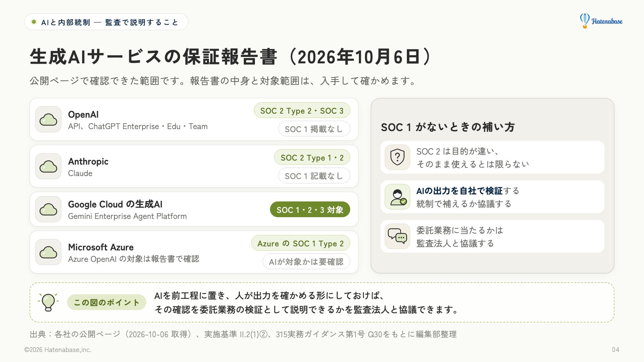The height and width of the screenshot is (362, 644).
Task: Click the '©2026 Hatenabase,inc.' footer
Action: pos(58,350)
